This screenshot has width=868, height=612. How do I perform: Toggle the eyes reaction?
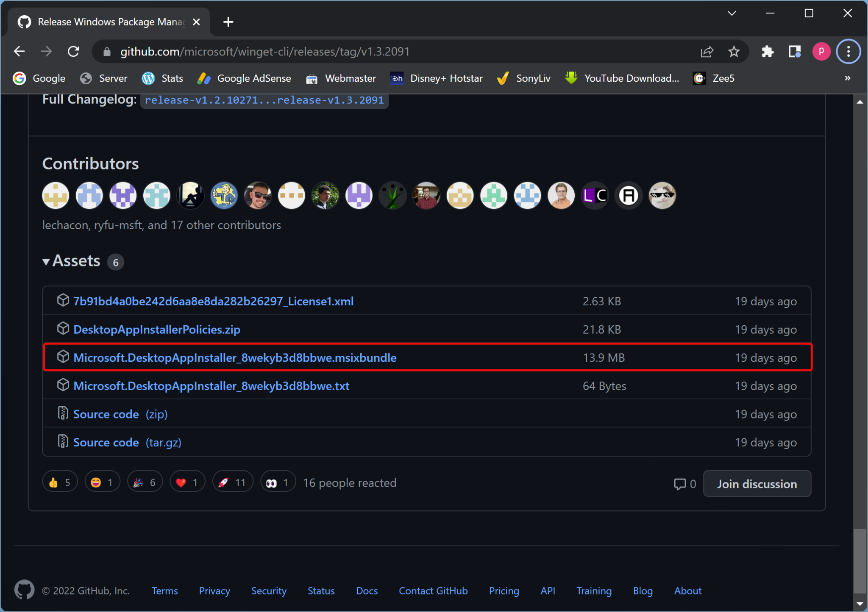(x=278, y=482)
